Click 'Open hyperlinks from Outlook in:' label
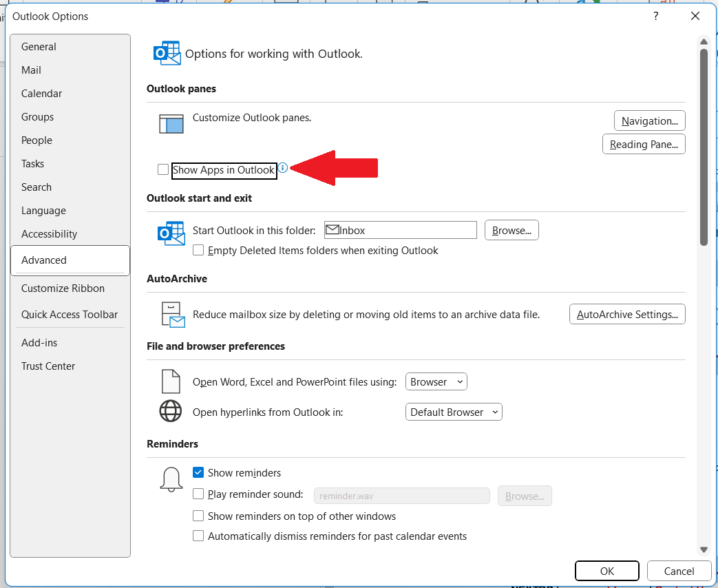The image size is (718, 588). tap(268, 412)
